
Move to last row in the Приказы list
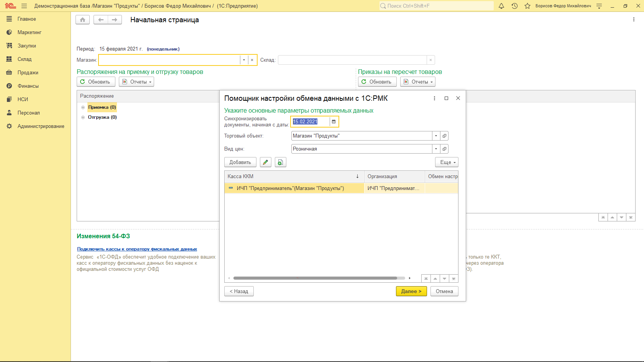[x=631, y=217]
